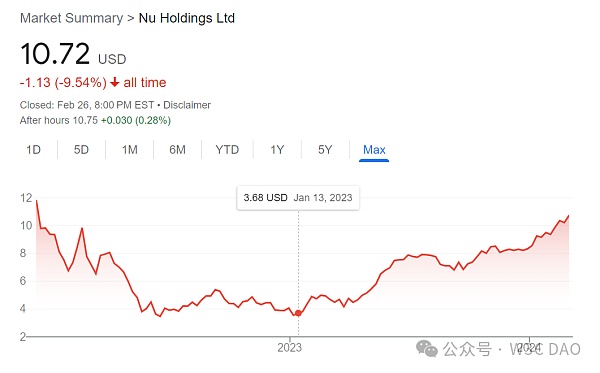
Task: Click the 3.68 USD price tooltip
Action: 298,198
